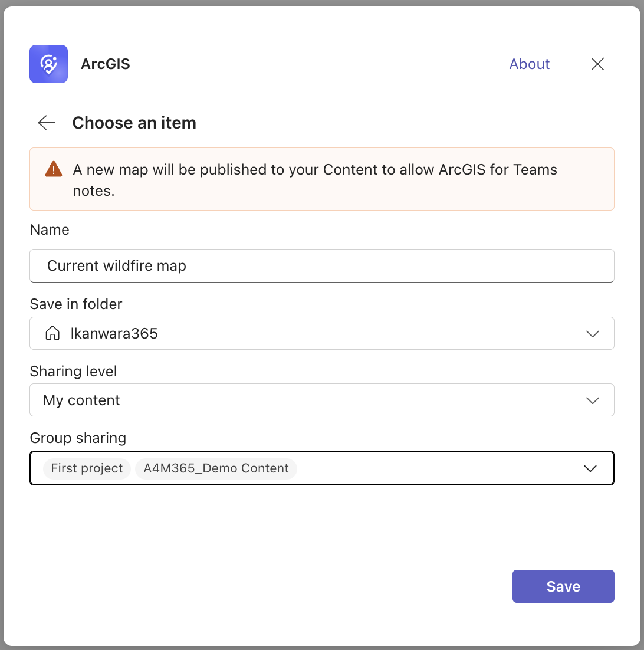Click the back arrow to return

(46, 123)
